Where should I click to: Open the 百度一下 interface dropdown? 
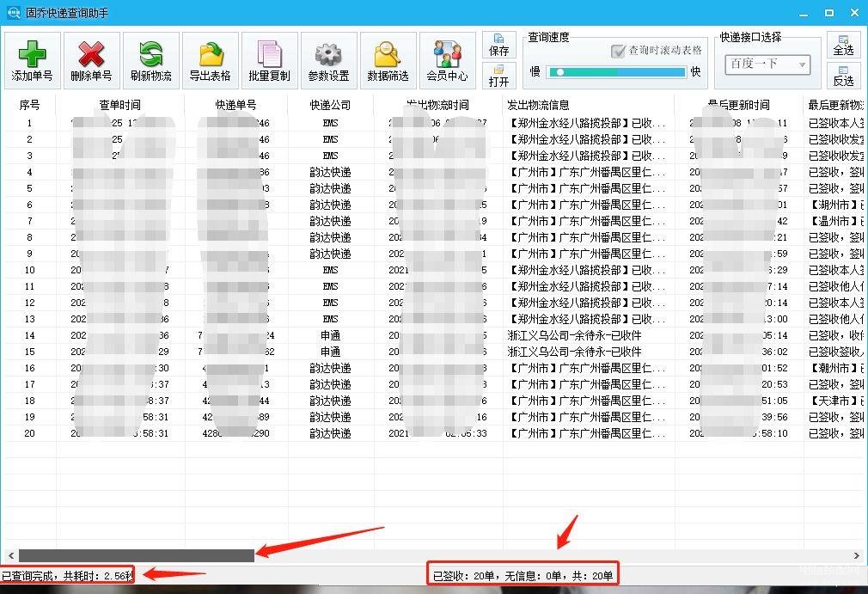pyautogui.click(x=767, y=64)
